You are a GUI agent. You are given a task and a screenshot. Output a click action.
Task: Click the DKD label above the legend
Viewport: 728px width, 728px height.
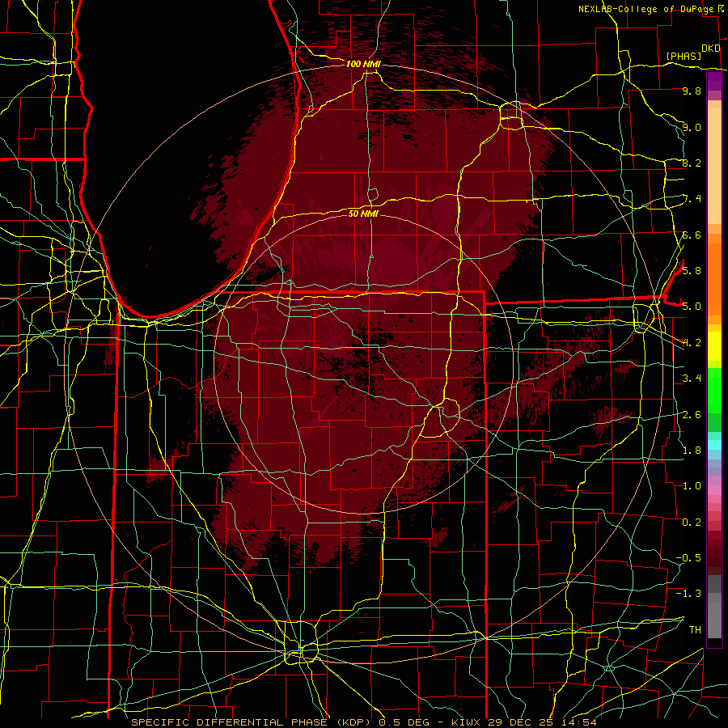pos(711,49)
